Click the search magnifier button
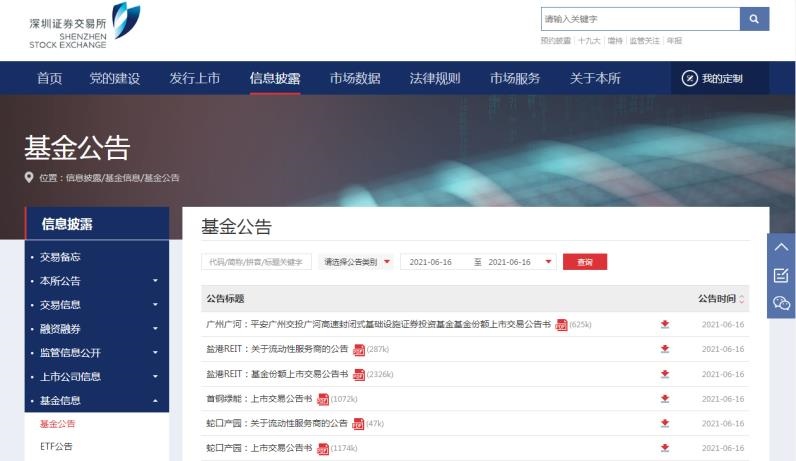Screen dimensions: 796x461 754,19
